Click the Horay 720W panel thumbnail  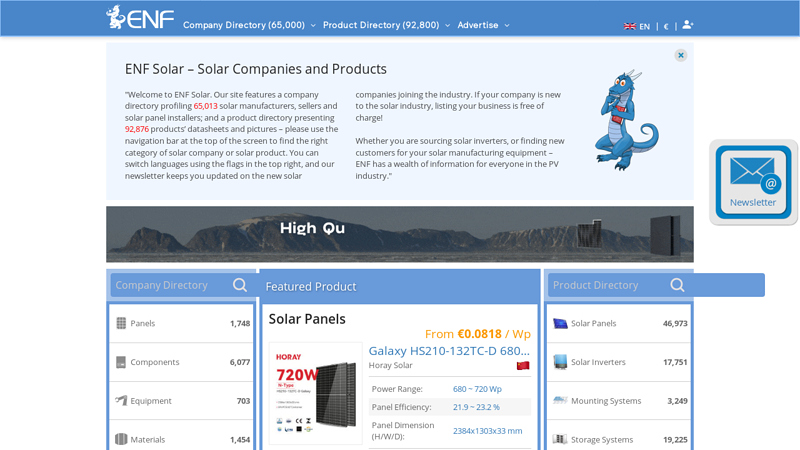click(x=315, y=393)
